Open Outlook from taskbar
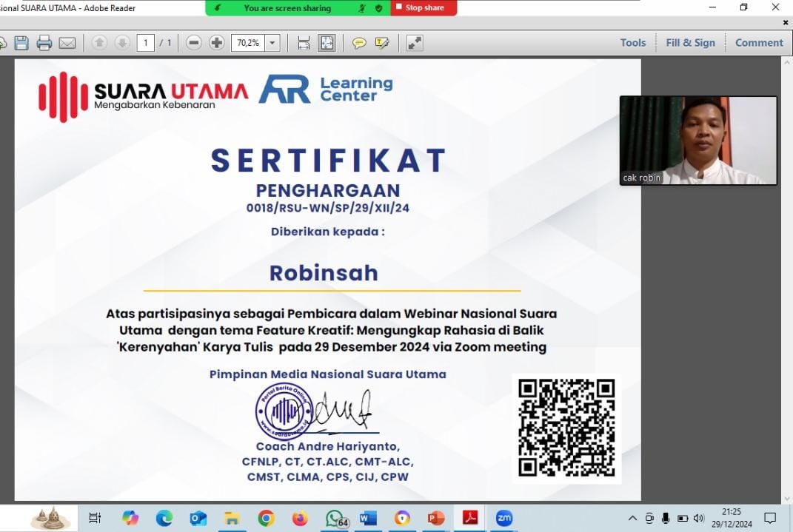Screen dimensions: 793x532 tap(198, 518)
